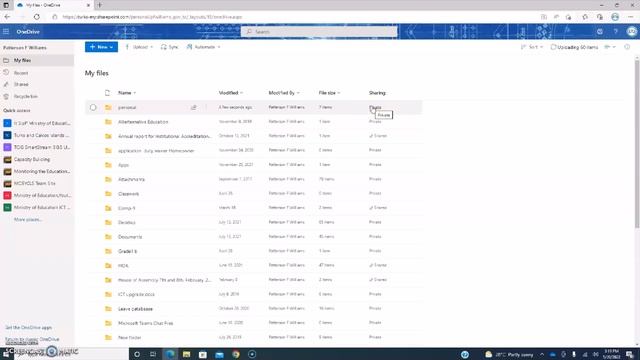Open the Mail app in taskbar
This screenshot has height=360, width=640.
point(219,354)
